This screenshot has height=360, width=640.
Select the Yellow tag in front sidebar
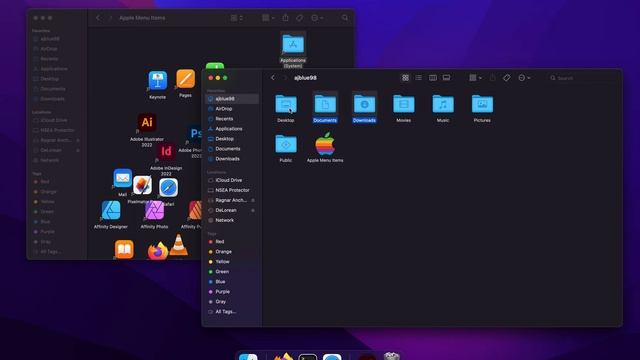click(x=232, y=262)
